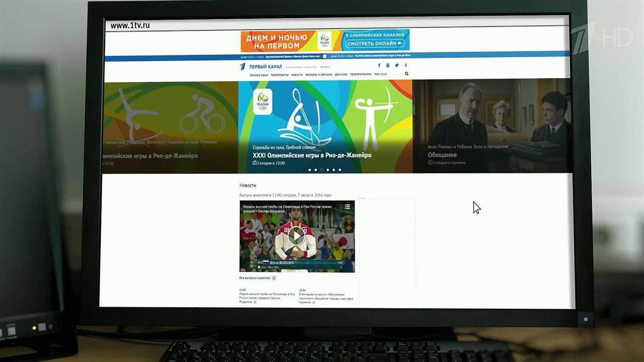Open the Odnoklassniki social icon

point(406,65)
